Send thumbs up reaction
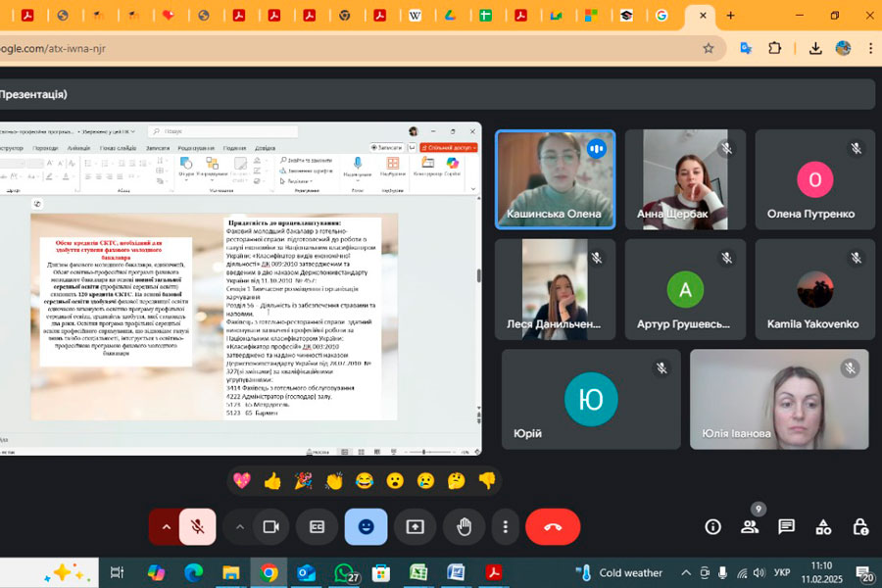This screenshot has height=588, width=882. (x=272, y=480)
